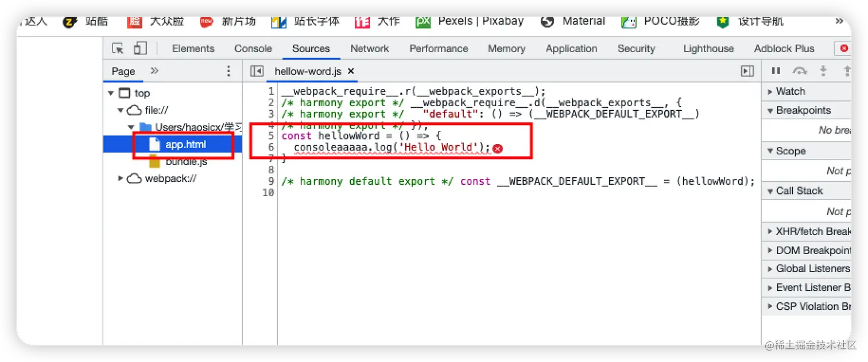Image resolution: width=868 pixels, height=362 pixels.
Task: Expand the CSP Violation Breakpoints section
Action: coord(806,306)
